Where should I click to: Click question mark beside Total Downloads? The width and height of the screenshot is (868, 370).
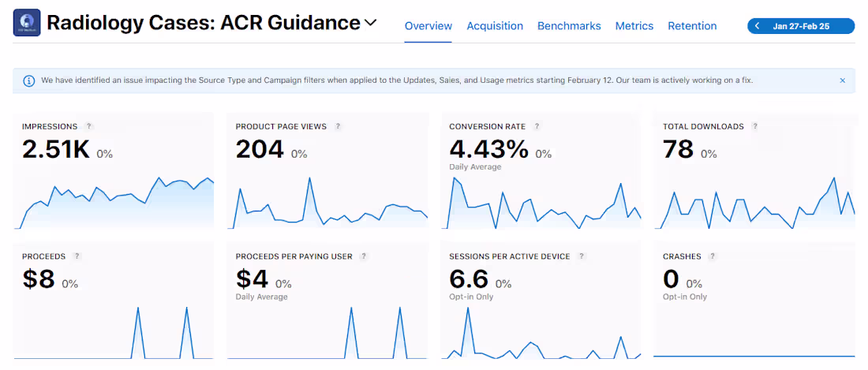pyautogui.click(x=755, y=127)
